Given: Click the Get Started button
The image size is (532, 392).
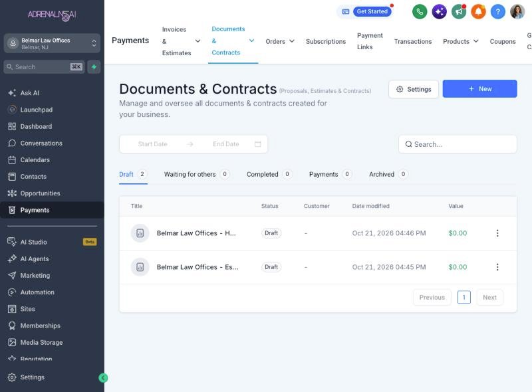Looking at the screenshot, I should point(372,11).
